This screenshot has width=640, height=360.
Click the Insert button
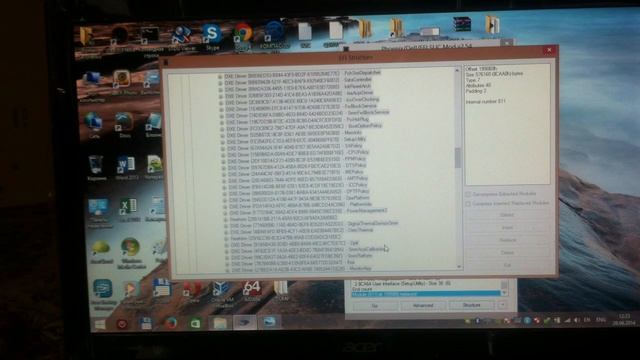[507, 228]
